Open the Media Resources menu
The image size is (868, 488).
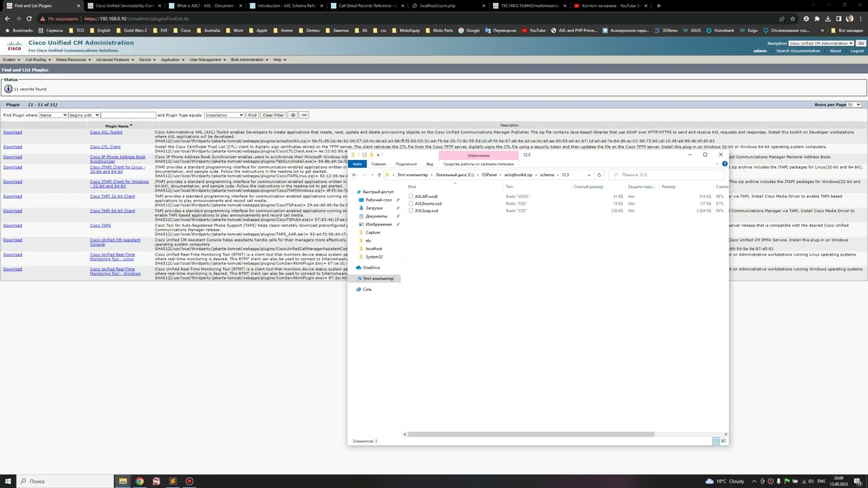73,60
